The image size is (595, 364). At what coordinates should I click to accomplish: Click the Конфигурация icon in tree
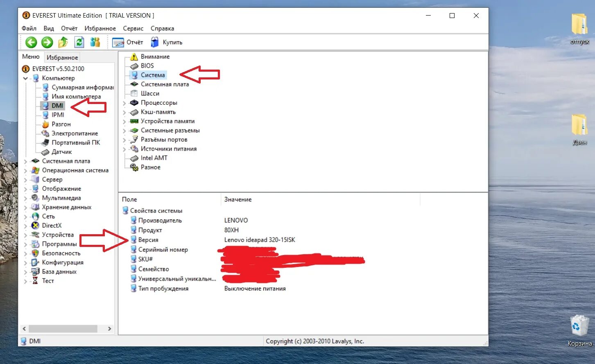pyautogui.click(x=36, y=262)
